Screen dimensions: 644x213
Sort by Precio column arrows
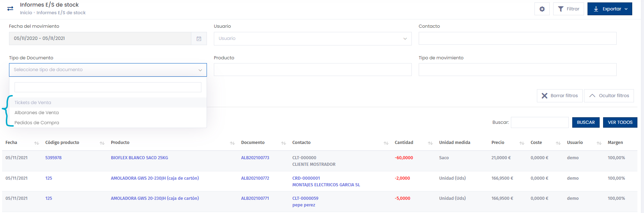click(522, 143)
